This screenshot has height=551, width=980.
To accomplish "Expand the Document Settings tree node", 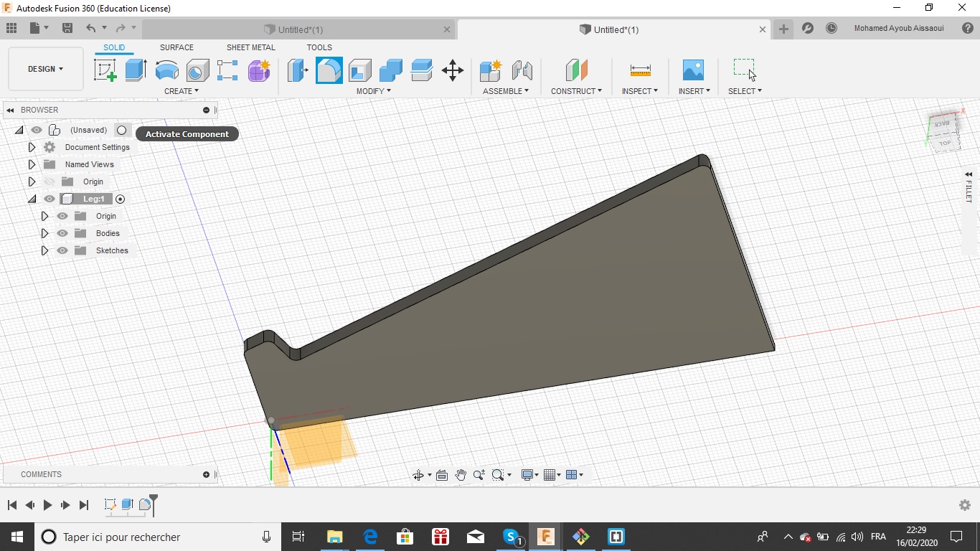I will [32, 147].
